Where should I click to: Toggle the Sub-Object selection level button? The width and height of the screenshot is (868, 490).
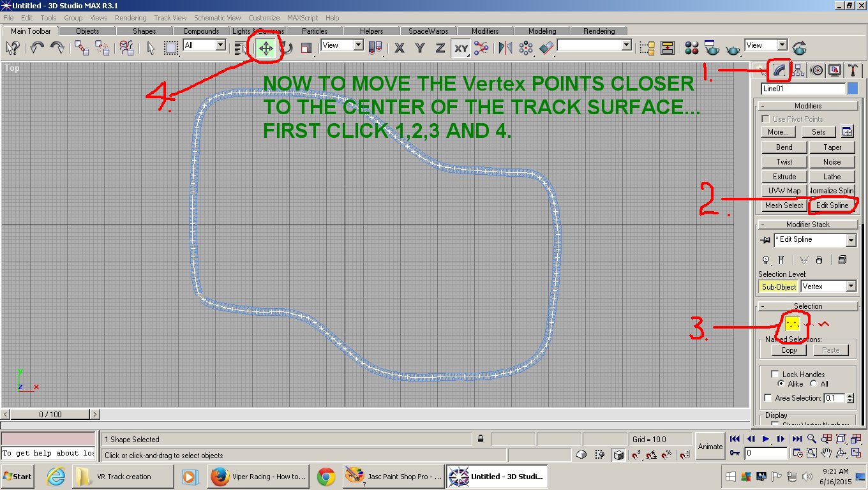tap(779, 286)
